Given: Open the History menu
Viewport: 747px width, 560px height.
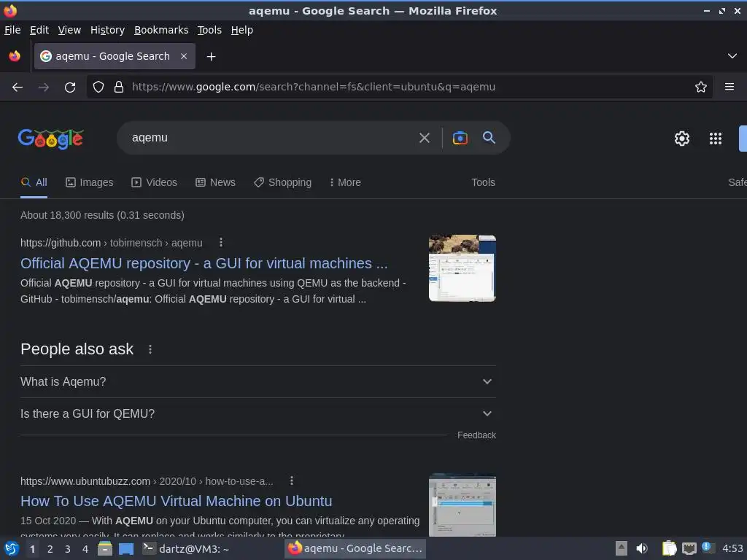Looking at the screenshot, I should (x=108, y=30).
